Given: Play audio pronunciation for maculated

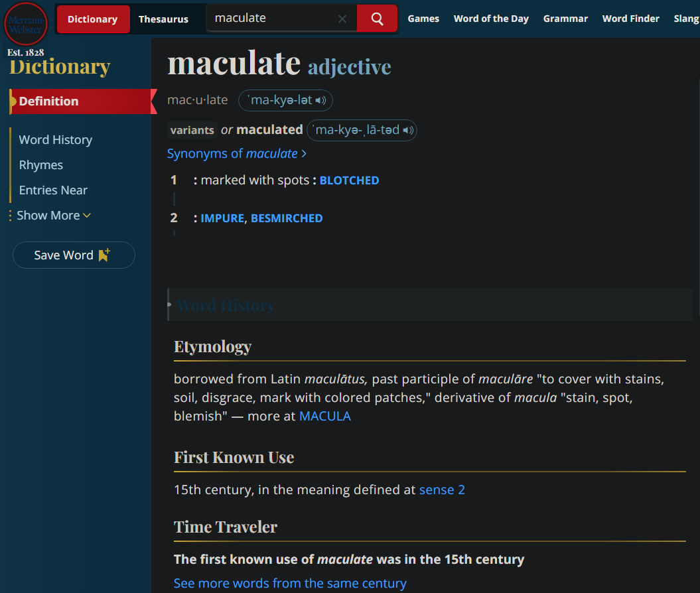Looking at the screenshot, I should point(408,130).
